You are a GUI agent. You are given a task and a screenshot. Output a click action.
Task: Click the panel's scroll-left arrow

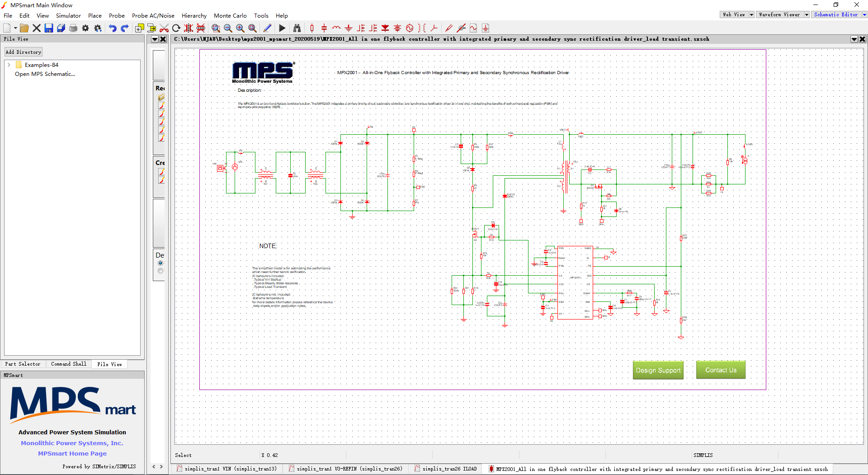click(154, 466)
